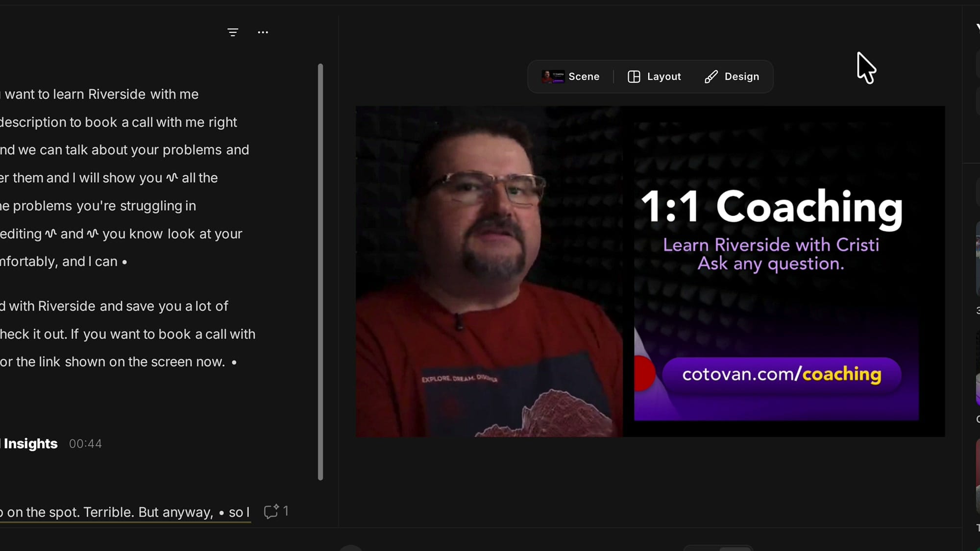Click the word "Riverside" in "learn Riverside with me"
980x551 pixels.
(x=117, y=94)
